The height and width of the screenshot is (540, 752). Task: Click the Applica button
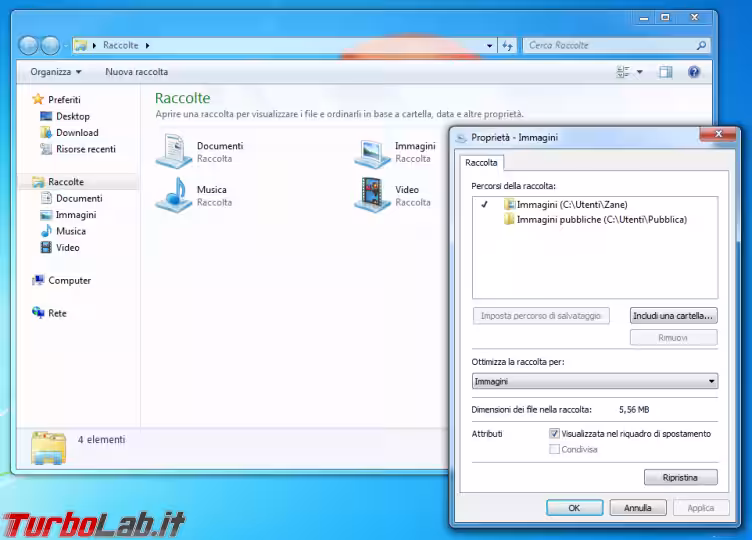701,507
